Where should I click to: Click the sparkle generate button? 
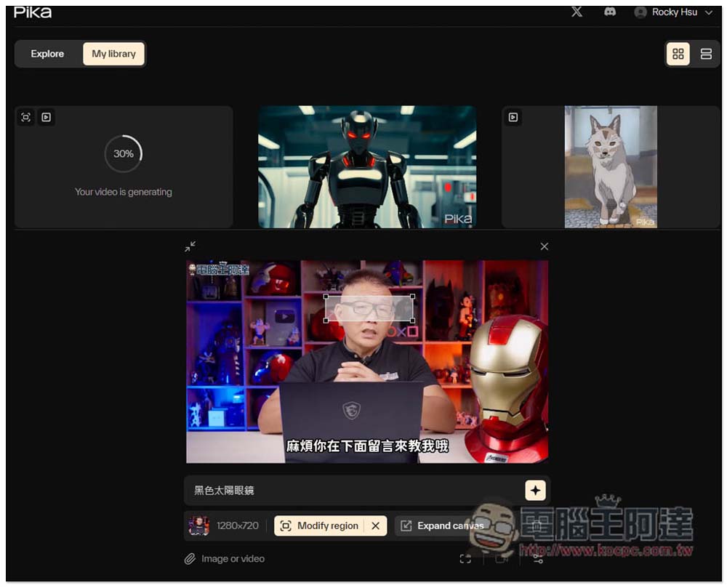(535, 491)
